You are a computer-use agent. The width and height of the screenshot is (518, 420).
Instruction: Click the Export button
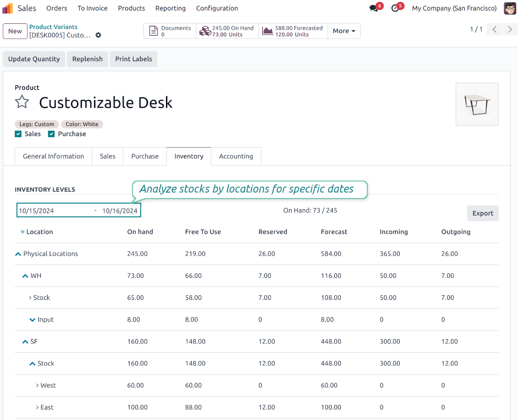483,213
